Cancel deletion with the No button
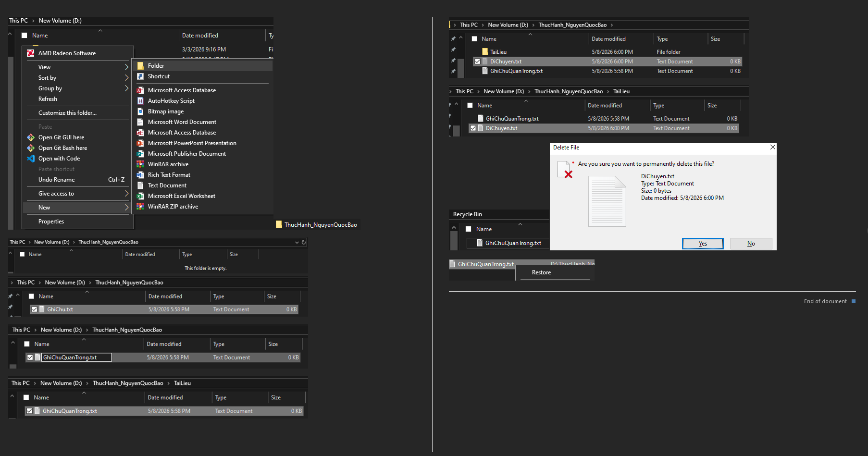The image size is (868, 456). coord(751,244)
